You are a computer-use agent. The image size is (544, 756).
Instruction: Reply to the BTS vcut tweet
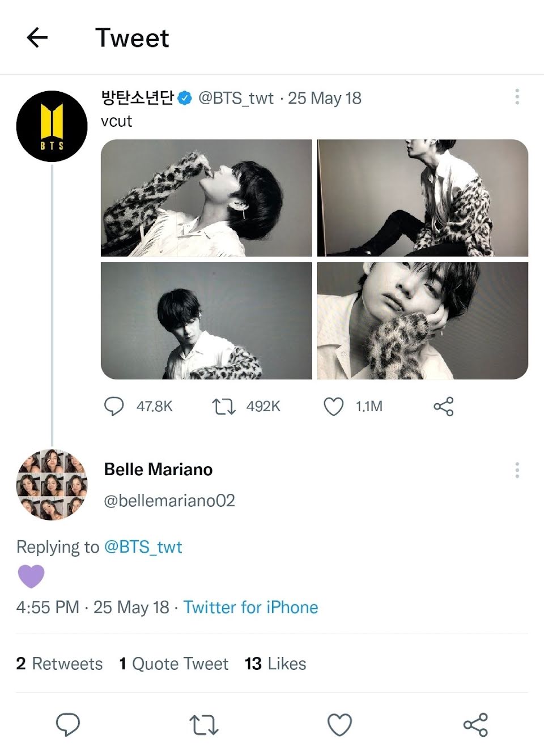coord(114,406)
